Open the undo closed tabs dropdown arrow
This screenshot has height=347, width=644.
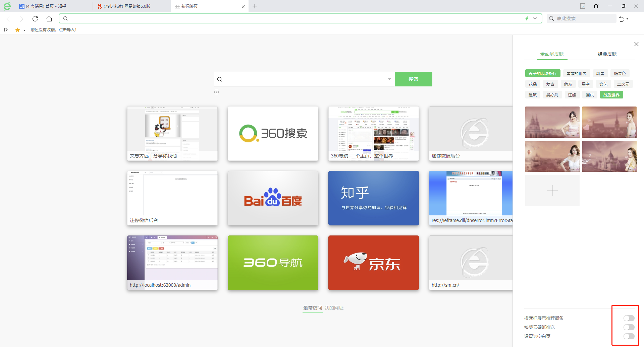(628, 19)
